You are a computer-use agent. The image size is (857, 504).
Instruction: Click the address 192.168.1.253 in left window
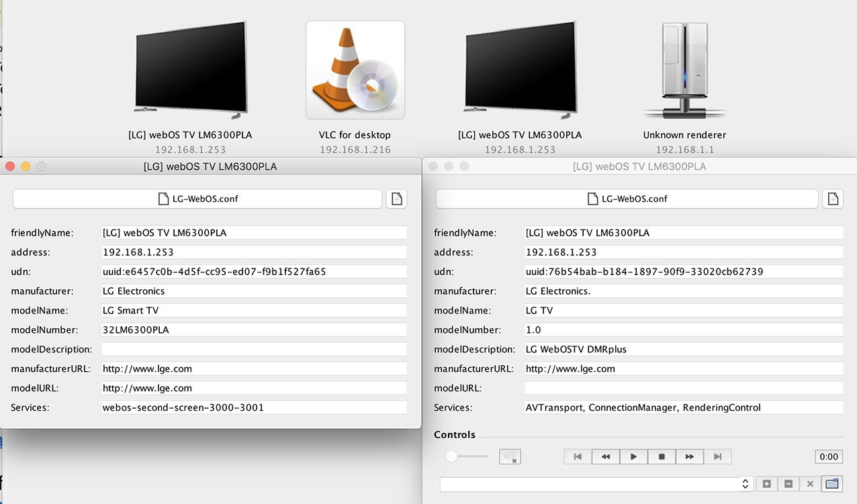point(254,252)
